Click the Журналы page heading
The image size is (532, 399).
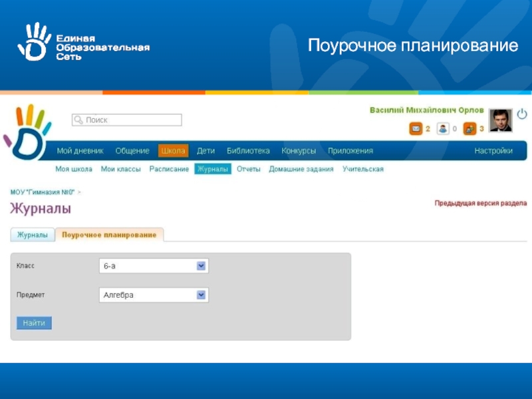pos(41,208)
